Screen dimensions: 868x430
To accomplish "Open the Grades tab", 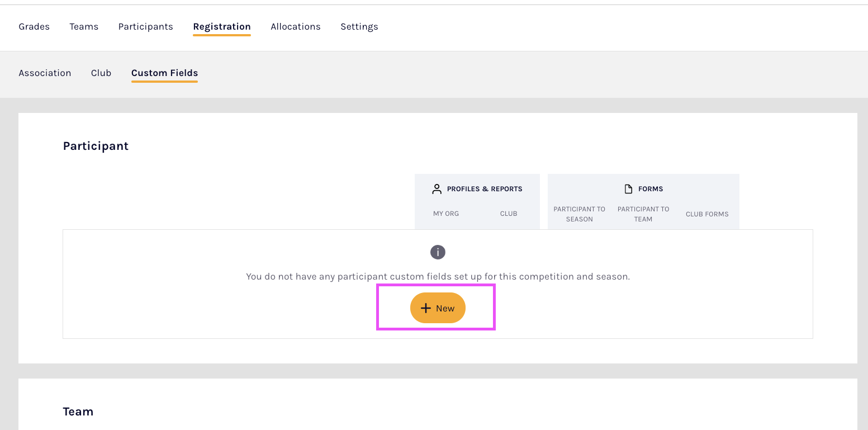I will click(x=34, y=27).
